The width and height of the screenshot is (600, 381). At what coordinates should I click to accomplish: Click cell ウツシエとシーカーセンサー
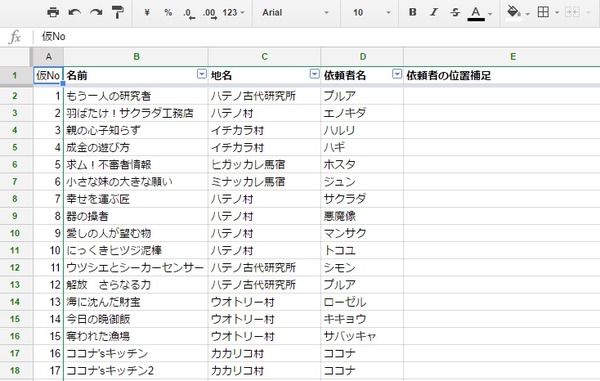pyautogui.click(x=136, y=267)
